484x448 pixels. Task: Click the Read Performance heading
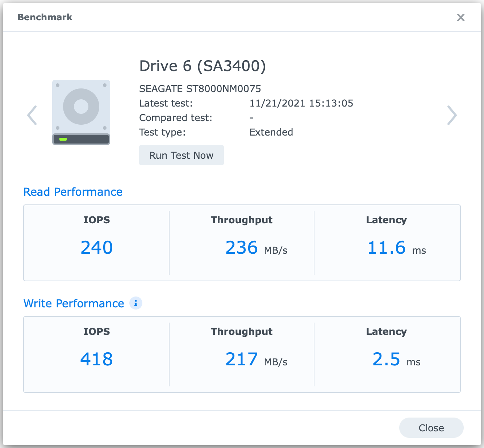click(73, 192)
